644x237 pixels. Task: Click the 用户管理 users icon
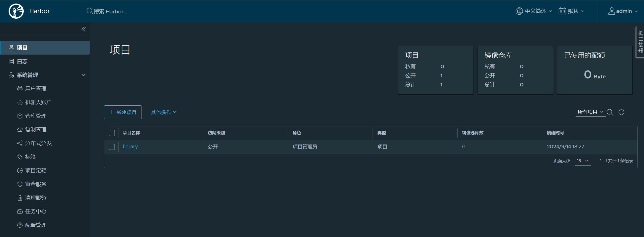point(20,89)
